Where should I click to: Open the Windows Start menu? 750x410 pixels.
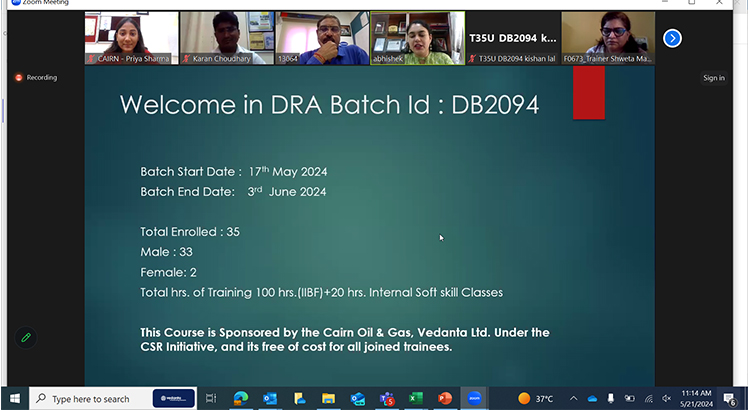tap(14, 398)
